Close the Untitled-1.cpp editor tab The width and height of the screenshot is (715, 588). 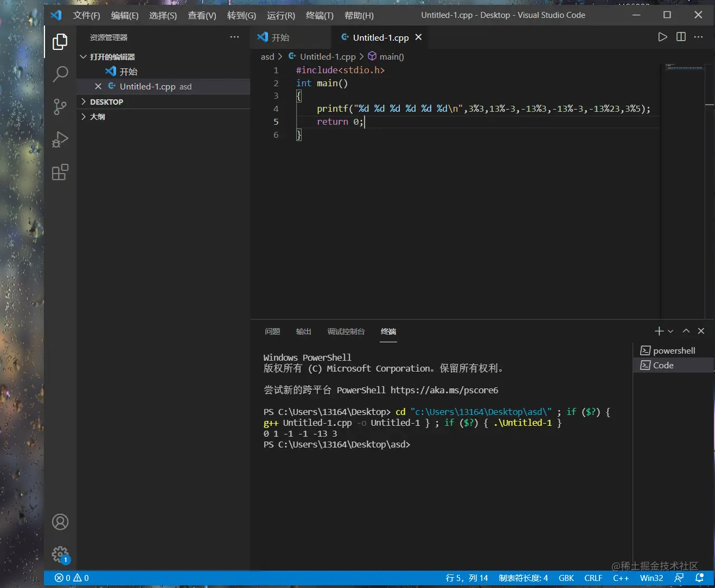click(418, 37)
